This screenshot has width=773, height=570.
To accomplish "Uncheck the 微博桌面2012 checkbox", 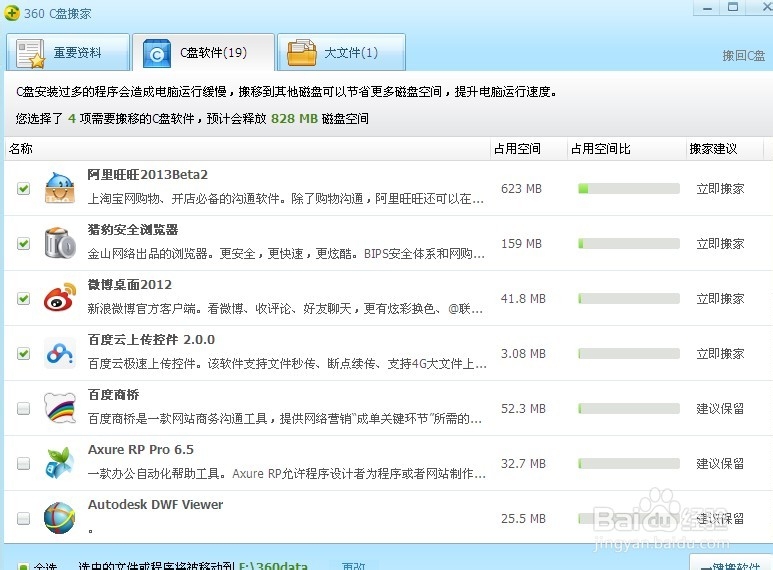I will [x=23, y=298].
